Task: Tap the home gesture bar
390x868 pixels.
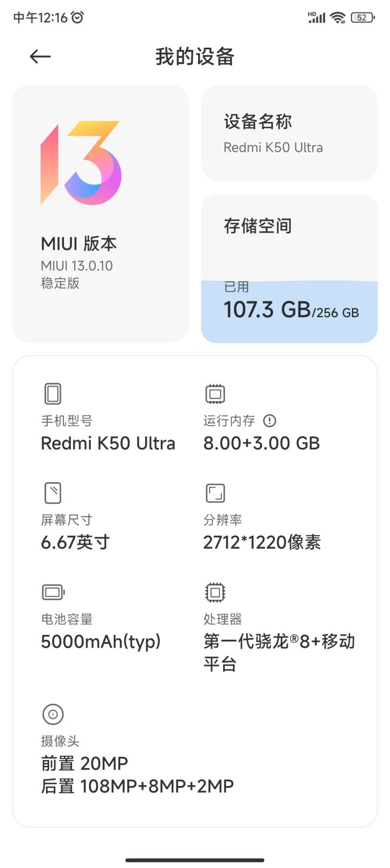Action: (x=195, y=860)
